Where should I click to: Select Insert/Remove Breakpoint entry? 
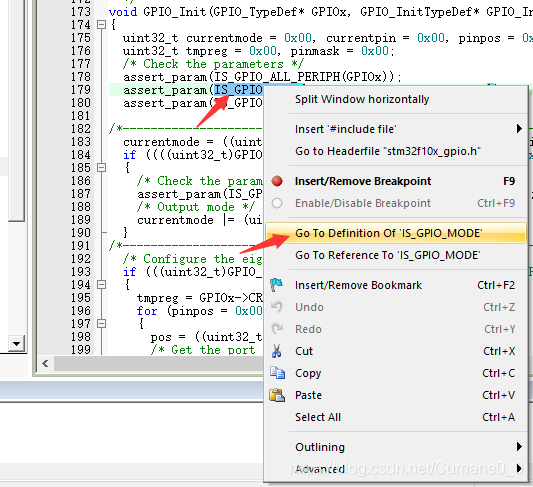coord(396,181)
